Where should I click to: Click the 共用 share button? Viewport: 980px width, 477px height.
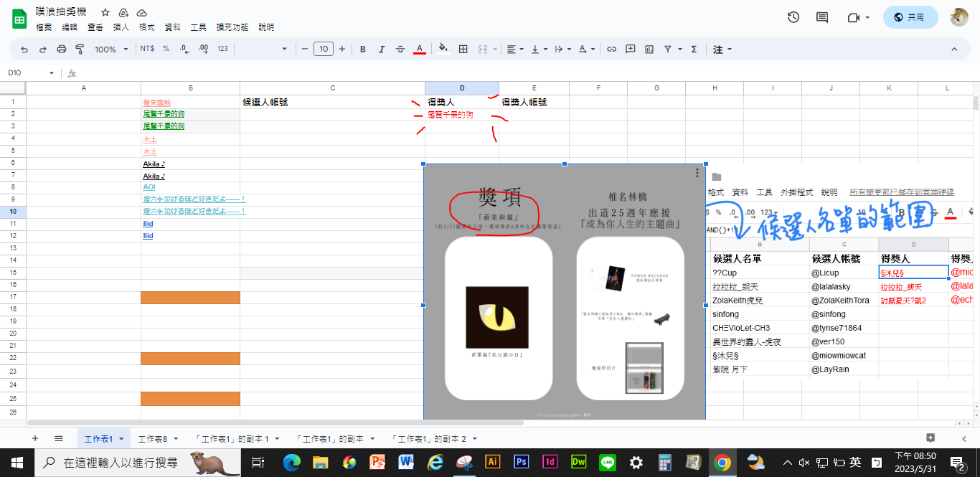[x=910, y=17]
